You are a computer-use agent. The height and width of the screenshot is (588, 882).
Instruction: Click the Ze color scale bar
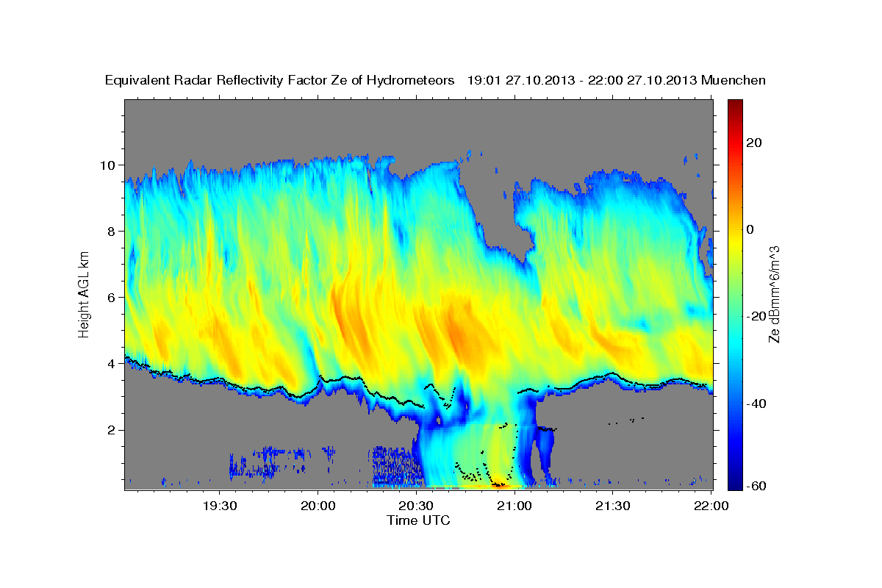(x=735, y=295)
